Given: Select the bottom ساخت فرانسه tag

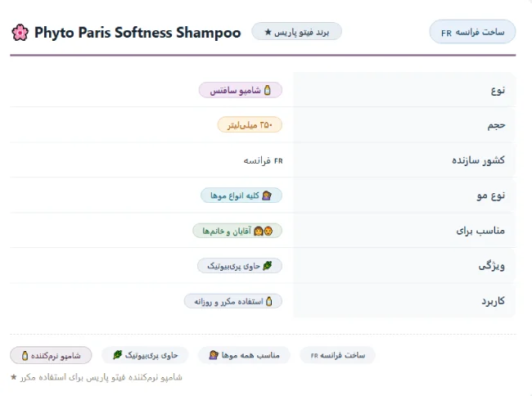Looking at the screenshot, I should click(337, 355).
